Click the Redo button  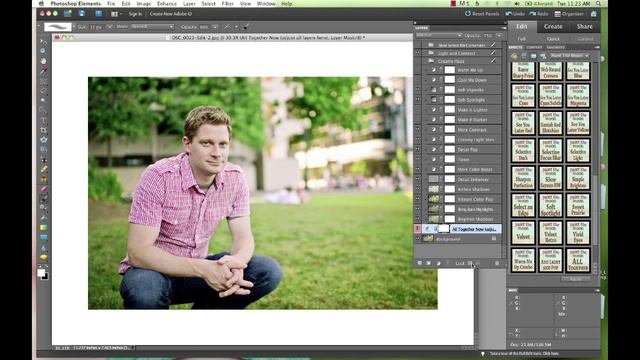539,14
